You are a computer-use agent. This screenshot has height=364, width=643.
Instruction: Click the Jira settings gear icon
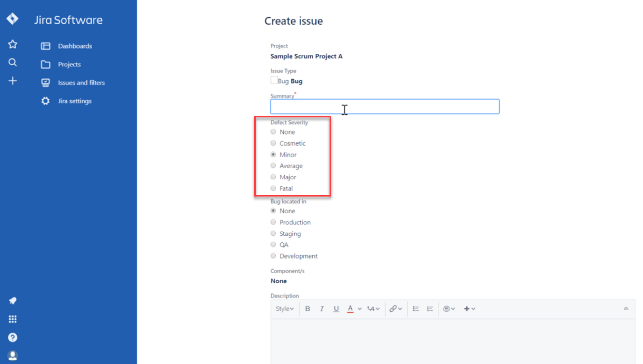pos(46,101)
